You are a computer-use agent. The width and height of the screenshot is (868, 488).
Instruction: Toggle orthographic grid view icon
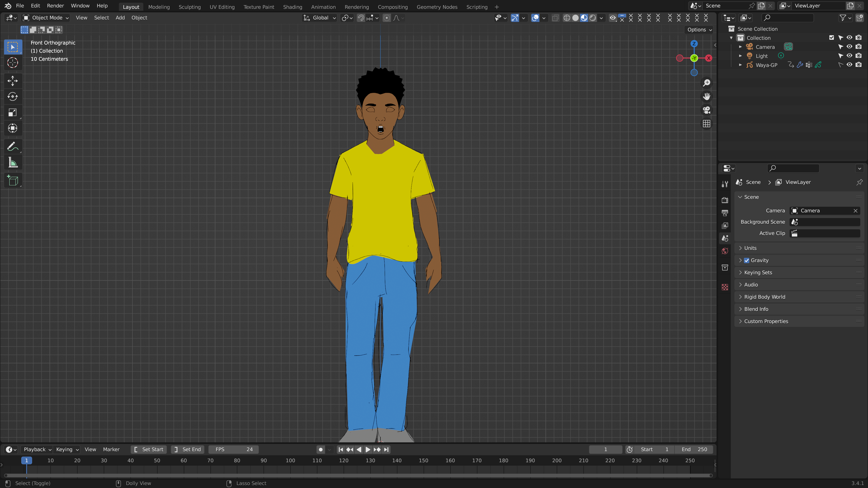click(x=706, y=124)
